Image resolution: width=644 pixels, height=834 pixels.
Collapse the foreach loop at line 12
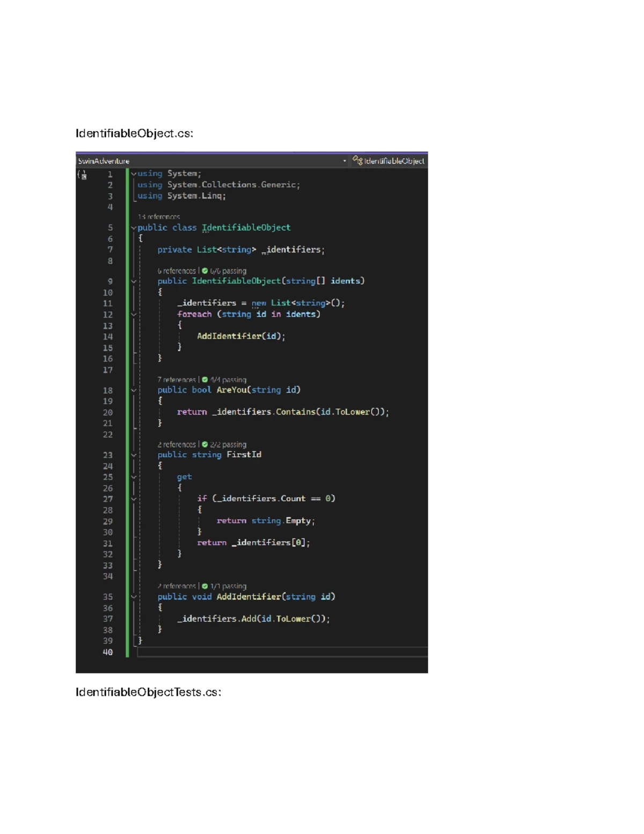(x=134, y=315)
